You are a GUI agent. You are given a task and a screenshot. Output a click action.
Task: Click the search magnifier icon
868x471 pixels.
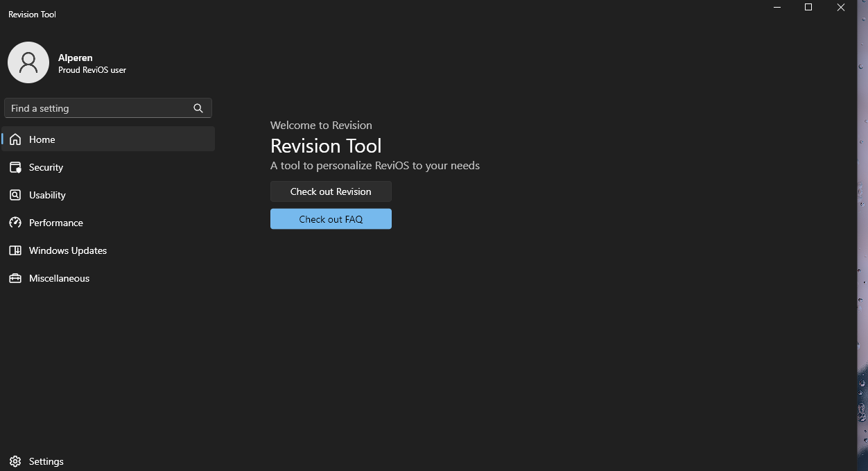(x=198, y=108)
